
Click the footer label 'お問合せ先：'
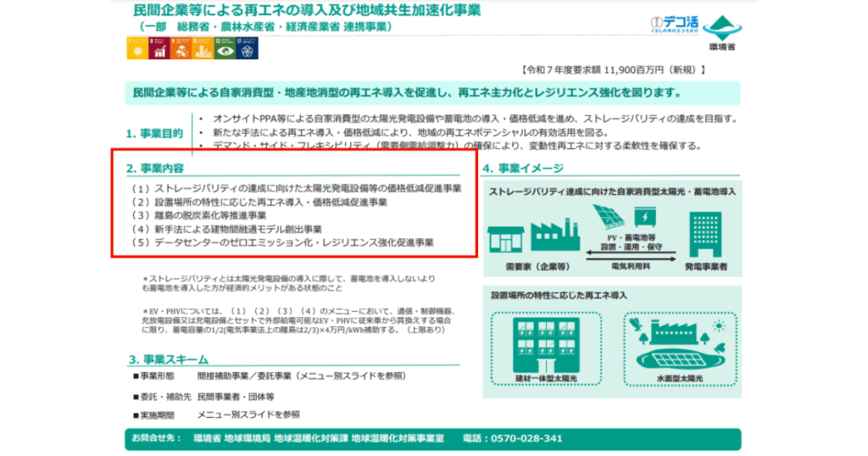tap(157, 437)
